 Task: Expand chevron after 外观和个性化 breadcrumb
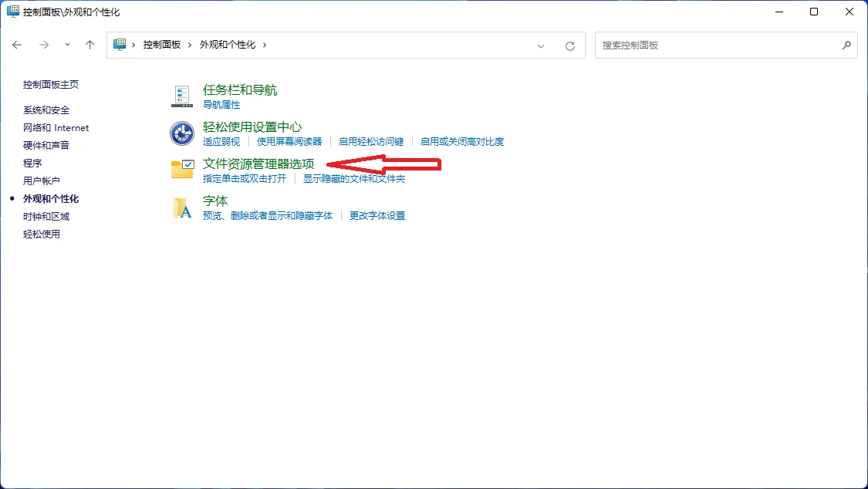[265, 45]
